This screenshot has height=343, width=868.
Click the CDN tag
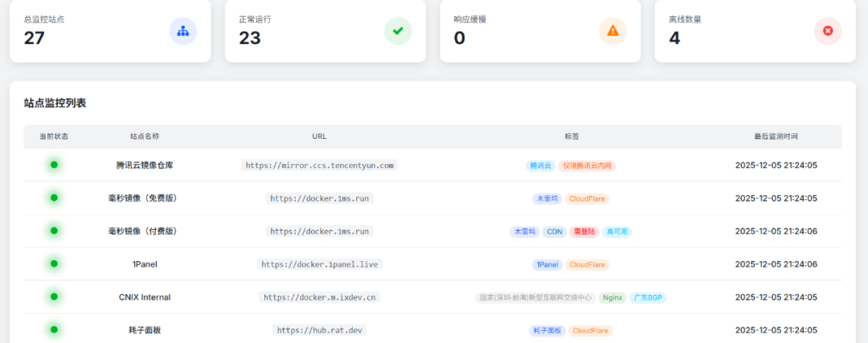tap(555, 232)
